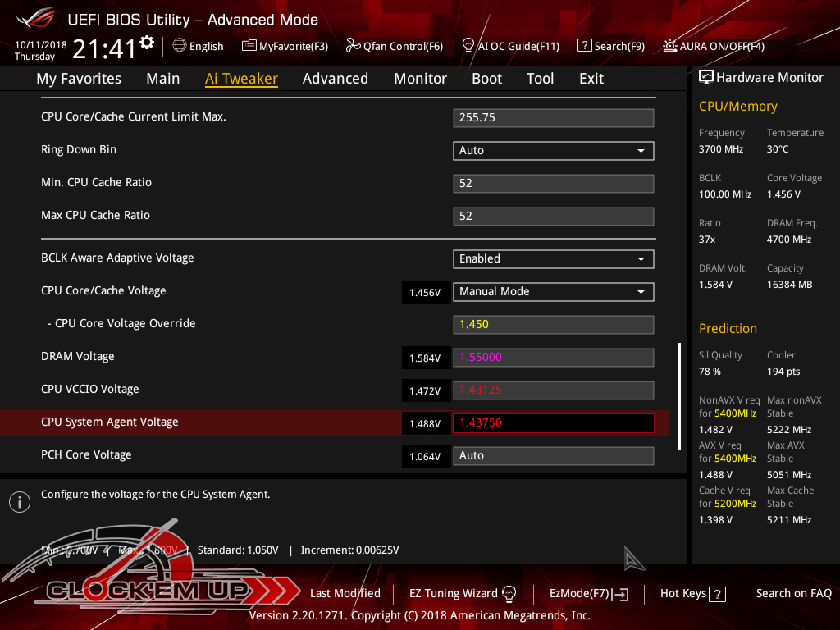Open Qfan Control fan icon
Viewport: 840px width, 630px height.
354,46
